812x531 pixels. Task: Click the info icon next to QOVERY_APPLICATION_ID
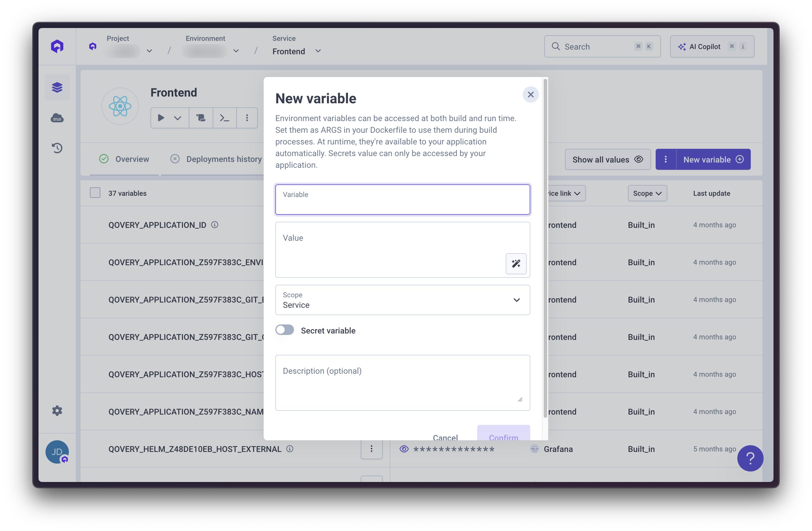pyautogui.click(x=215, y=225)
